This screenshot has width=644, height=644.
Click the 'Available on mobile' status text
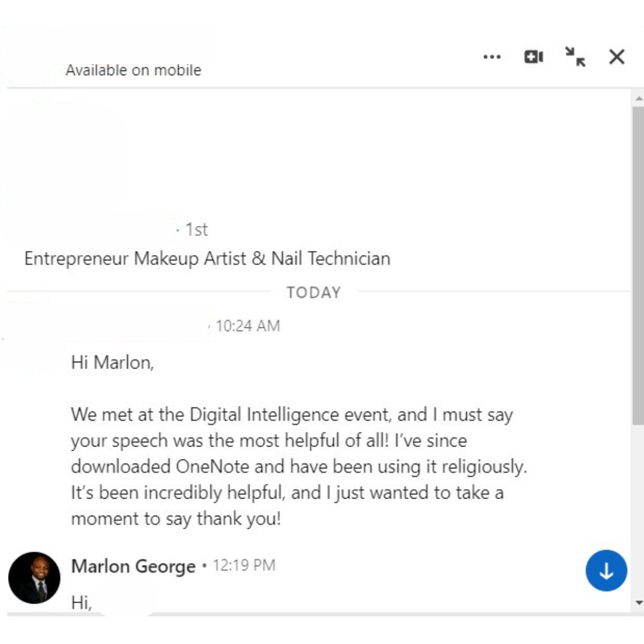(x=133, y=70)
